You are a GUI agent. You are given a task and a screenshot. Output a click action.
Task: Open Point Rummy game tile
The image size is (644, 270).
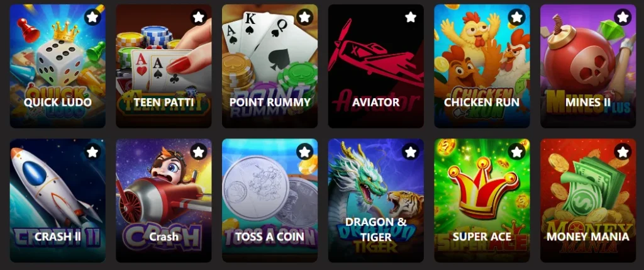click(270, 66)
